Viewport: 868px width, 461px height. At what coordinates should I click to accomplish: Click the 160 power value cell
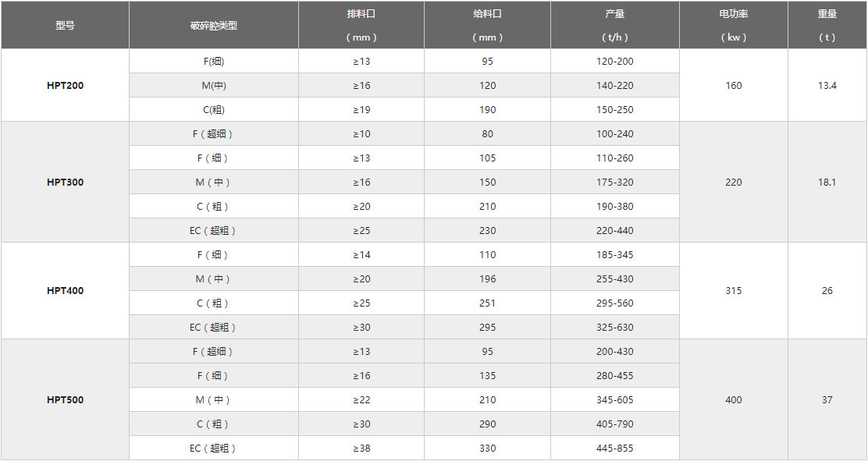(x=733, y=86)
